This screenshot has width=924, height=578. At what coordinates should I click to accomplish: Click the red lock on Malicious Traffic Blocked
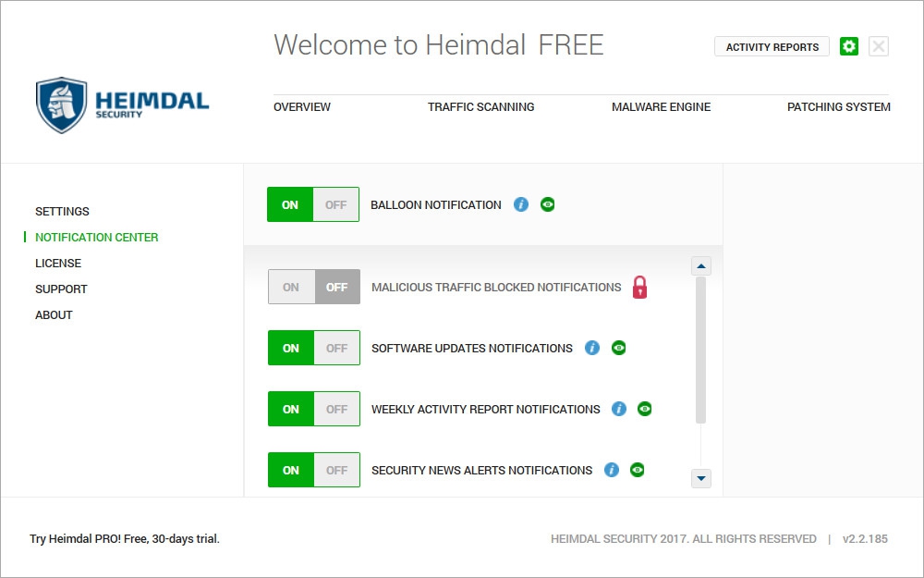tap(640, 288)
